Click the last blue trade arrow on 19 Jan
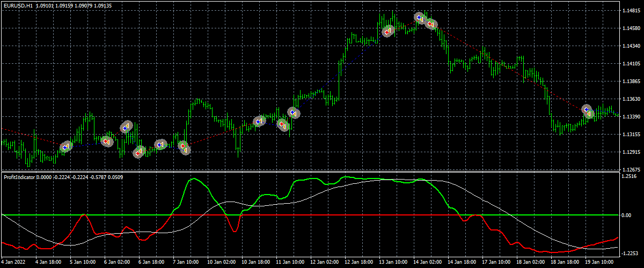Screen dimensions: 644x268 587,109
